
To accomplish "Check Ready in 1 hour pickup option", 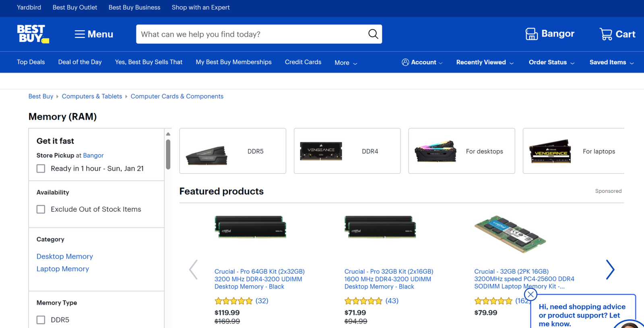I will click(41, 169).
